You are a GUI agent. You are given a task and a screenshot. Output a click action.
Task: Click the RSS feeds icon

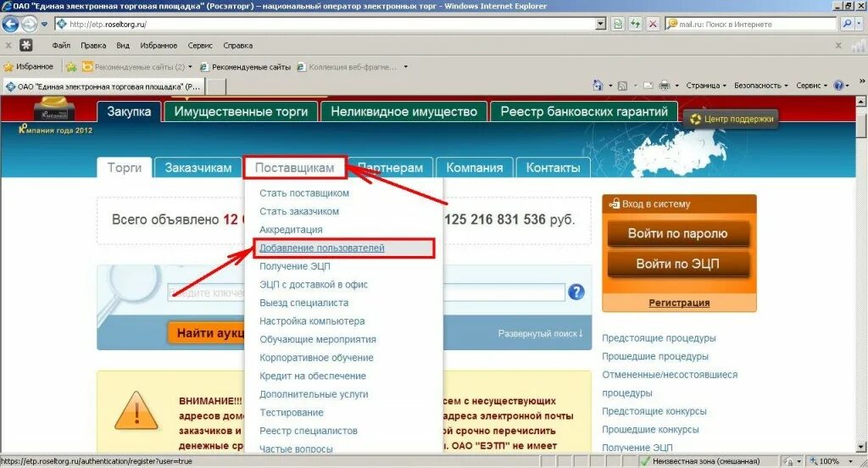click(622, 86)
